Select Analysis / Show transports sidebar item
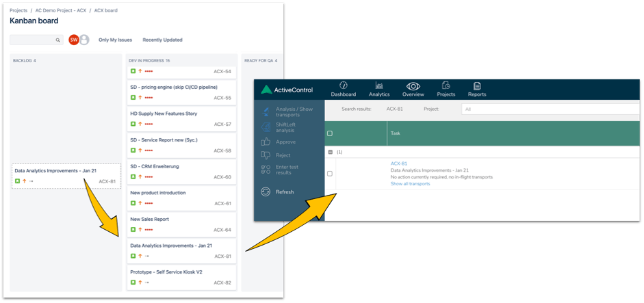Viewport: 644px width, 303px height. pos(287,111)
